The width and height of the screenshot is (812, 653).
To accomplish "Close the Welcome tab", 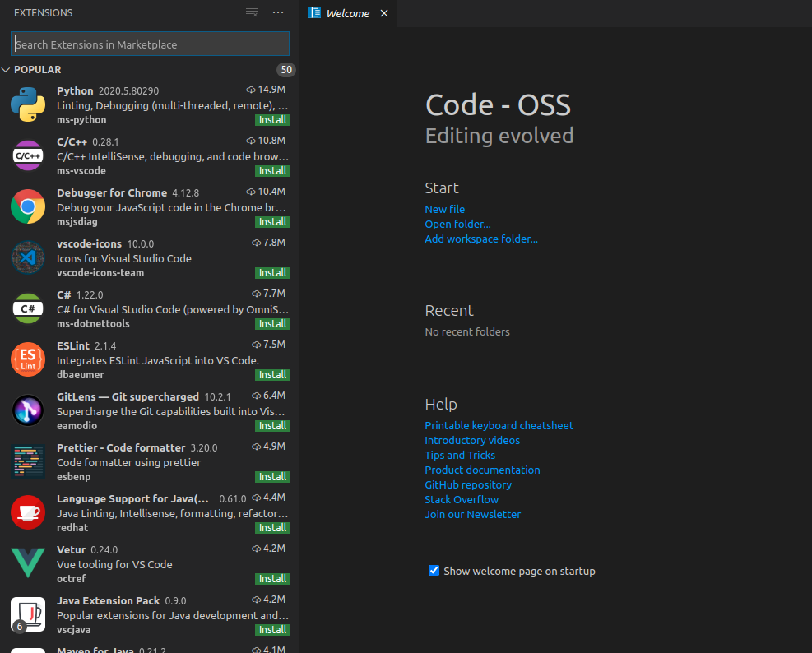I will tap(384, 13).
